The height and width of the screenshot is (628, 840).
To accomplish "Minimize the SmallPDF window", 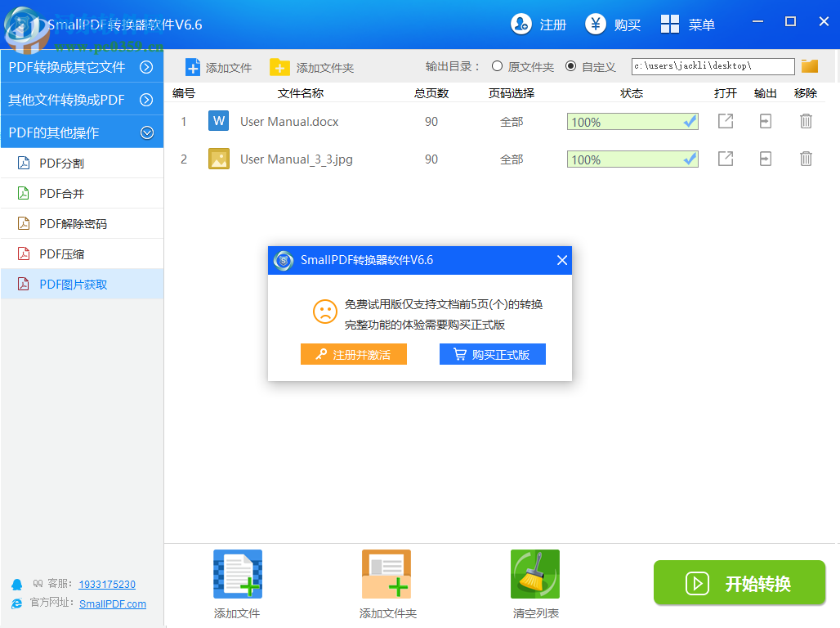I will pos(757,21).
